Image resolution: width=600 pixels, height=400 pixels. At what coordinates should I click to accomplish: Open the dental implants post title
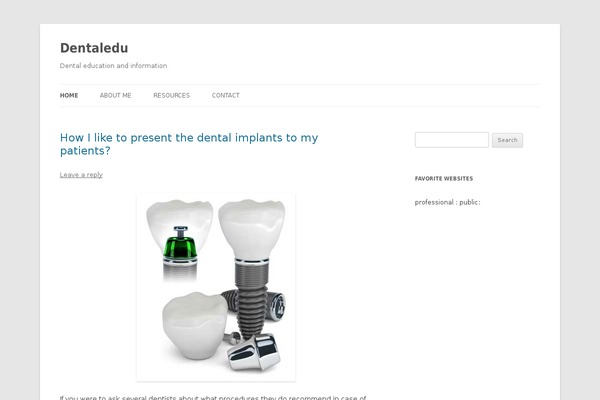pyautogui.click(x=189, y=144)
